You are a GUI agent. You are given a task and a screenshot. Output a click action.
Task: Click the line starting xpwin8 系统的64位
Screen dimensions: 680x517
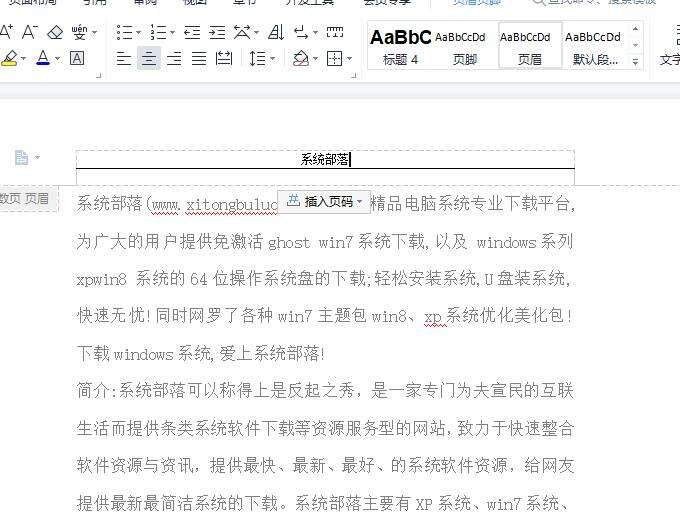(323, 278)
